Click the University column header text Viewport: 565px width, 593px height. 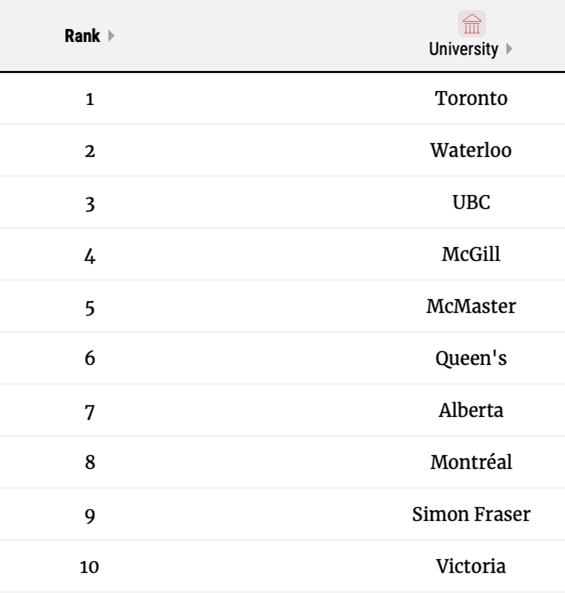[x=463, y=49]
